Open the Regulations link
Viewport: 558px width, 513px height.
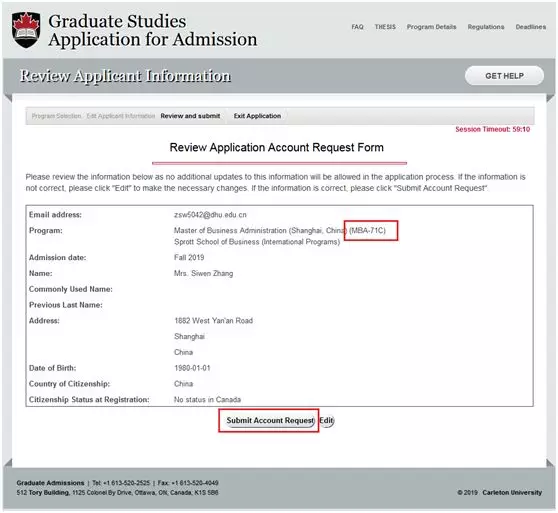coord(486,27)
